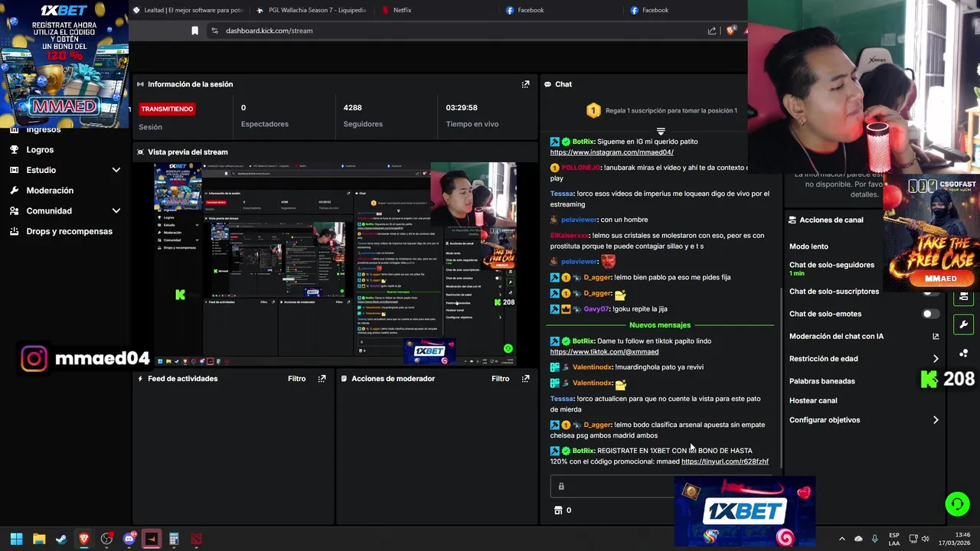Open the Moderación del chat con IA link icon
This screenshot has width=980, height=551.
coord(936,336)
